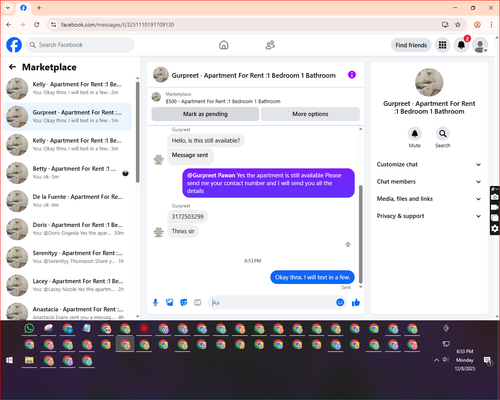This screenshot has width=500, height=400.
Task: Open Doris - Apartment For Rent conversation
Action: [x=68, y=229]
